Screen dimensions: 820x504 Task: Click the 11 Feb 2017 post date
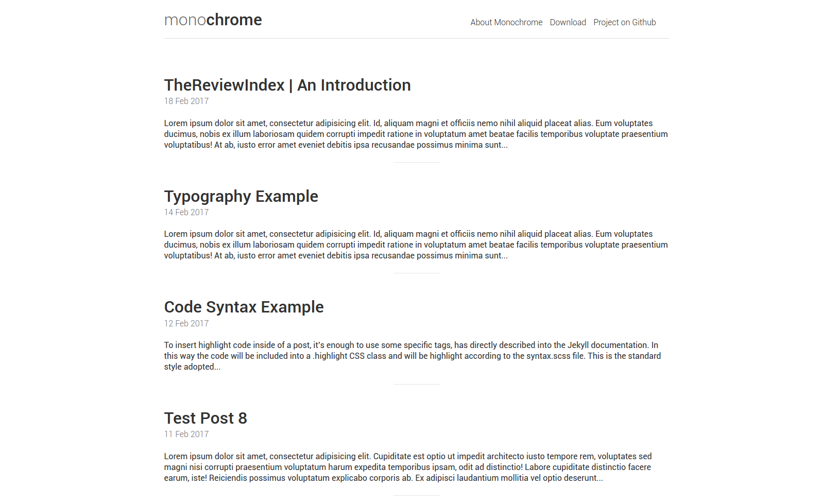(x=186, y=435)
